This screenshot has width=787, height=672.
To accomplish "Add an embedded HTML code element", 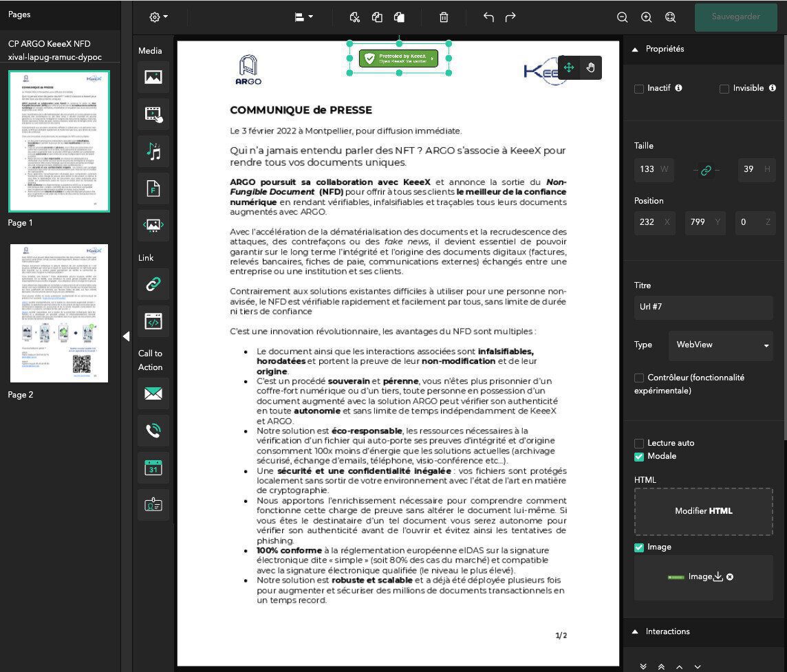I will tap(153, 321).
